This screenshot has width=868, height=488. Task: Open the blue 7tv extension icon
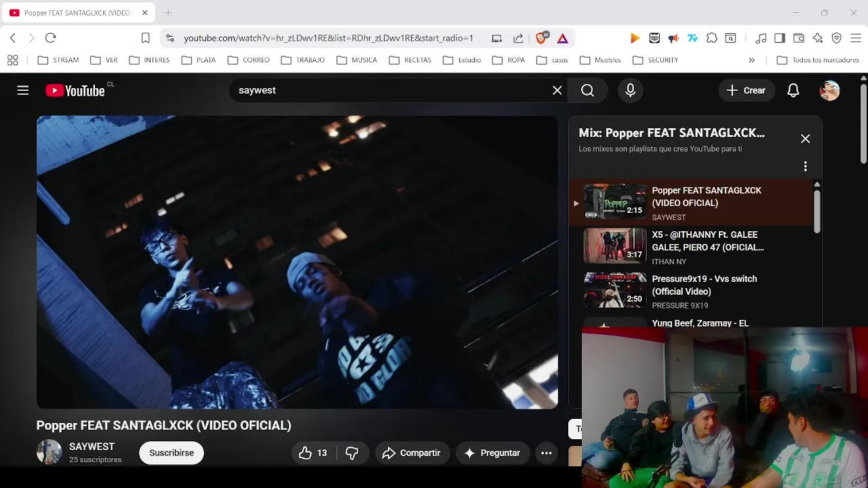tap(692, 38)
